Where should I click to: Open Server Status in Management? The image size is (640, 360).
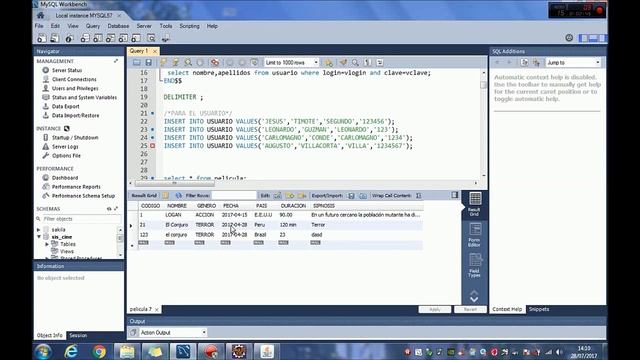pos(67,70)
